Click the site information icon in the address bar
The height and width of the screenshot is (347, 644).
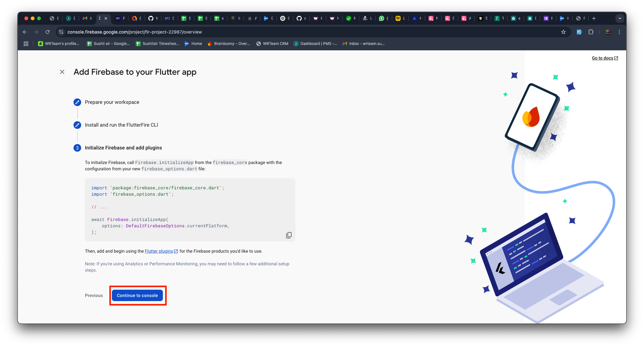[x=61, y=32]
